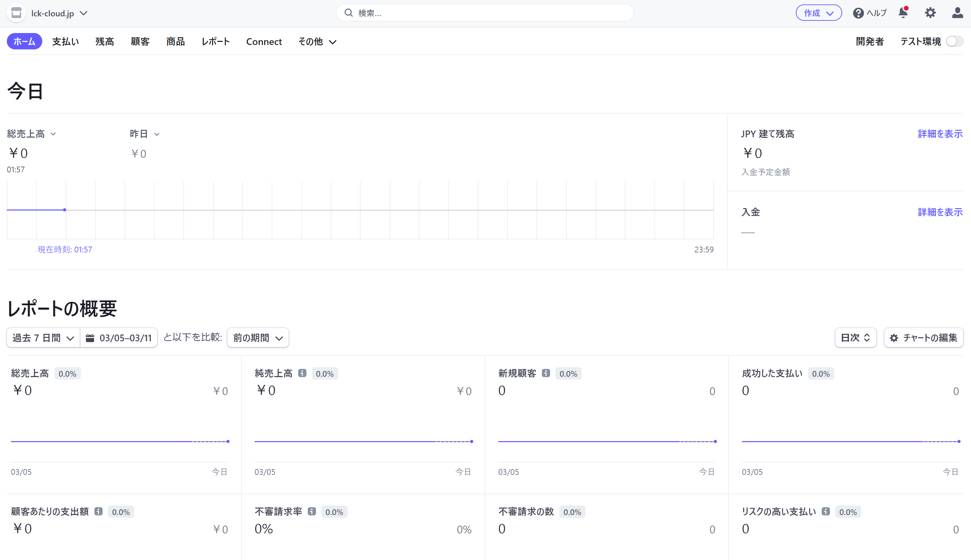Viewport: 971px width, 560px height.
Task: Click the end point of 総売上高 weekly chart
Action: pos(228,441)
